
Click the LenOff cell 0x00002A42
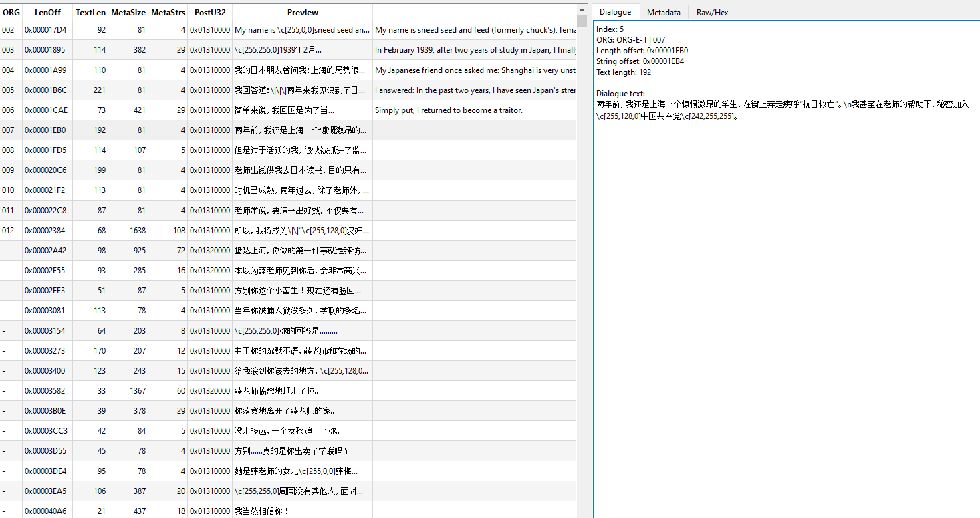[46, 251]
